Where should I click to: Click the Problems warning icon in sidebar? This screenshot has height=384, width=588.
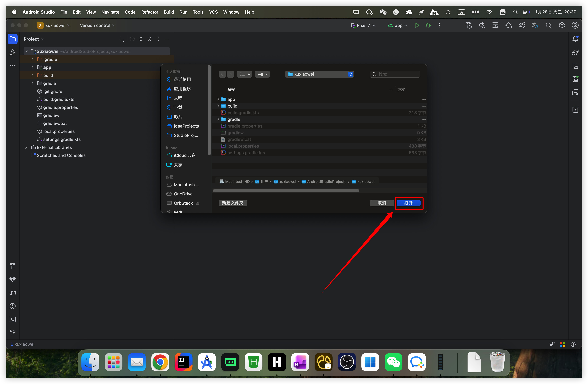point(13,306)
